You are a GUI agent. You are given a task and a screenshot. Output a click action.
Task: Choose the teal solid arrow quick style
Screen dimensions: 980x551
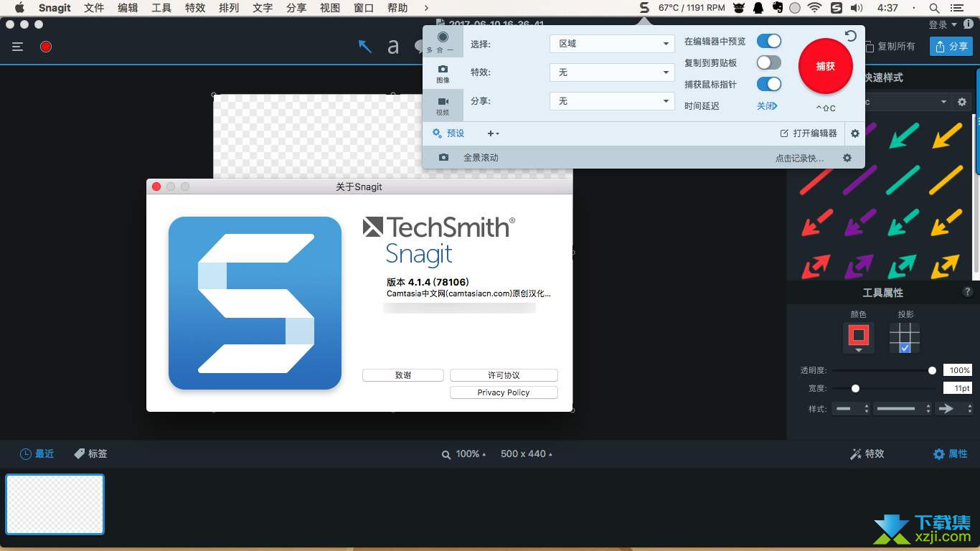pyautogui.click(x=903, y=136)
